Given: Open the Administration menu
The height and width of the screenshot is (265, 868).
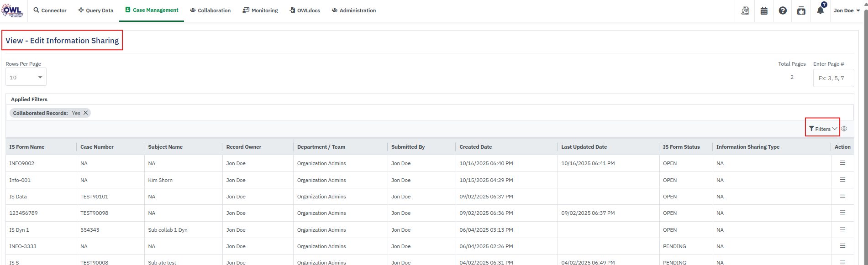Looking at the screenshot, I should (353, 10).
